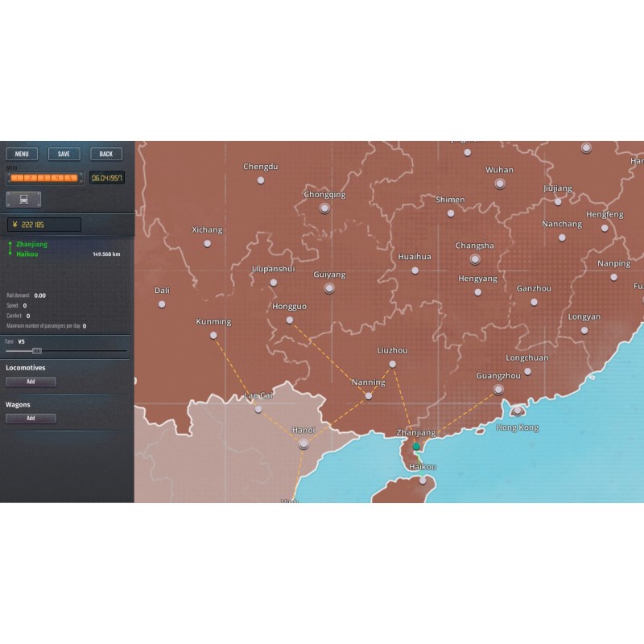The width and height of the screenshot is (644, 644).
Task: Click the money balance display
Action: (44, 225)
